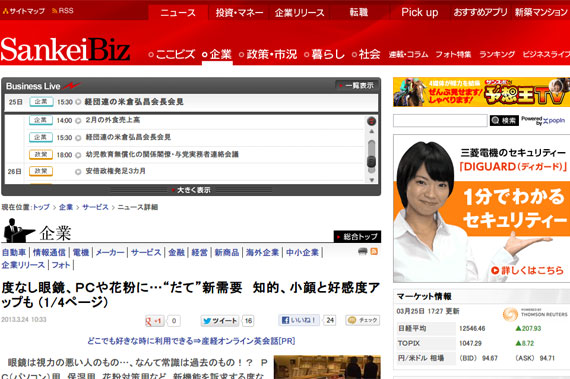Open the RSS feed link at top
Image resolution: width=570 pixels, height=379 pixels.
pos(63,11)
